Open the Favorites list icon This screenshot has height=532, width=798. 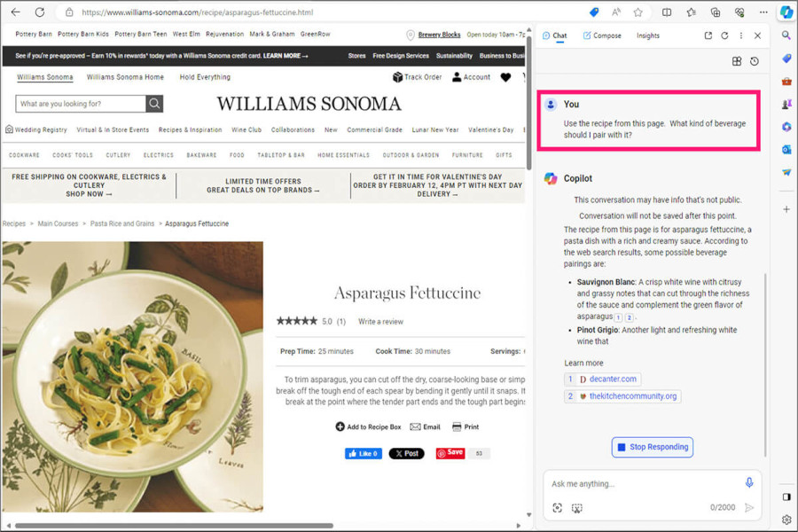(691, 12)
